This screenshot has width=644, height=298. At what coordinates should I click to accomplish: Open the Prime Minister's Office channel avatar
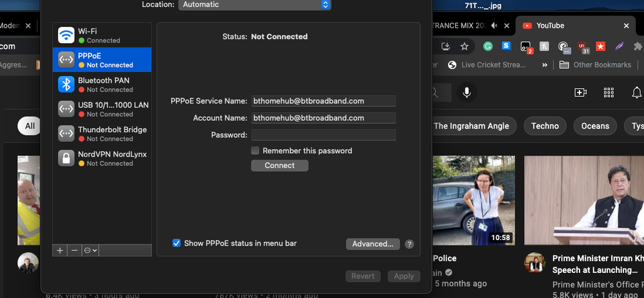tap(535, 263)
